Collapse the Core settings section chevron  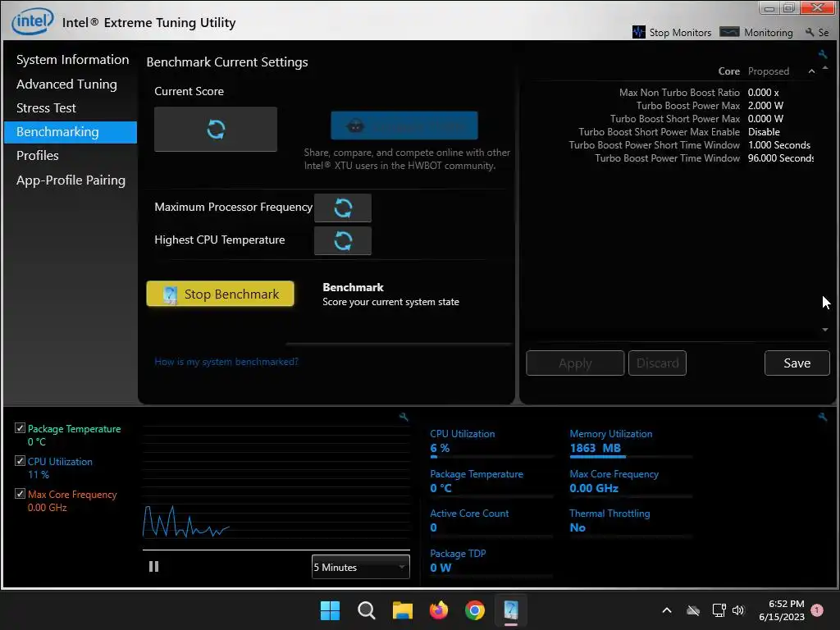coord(811,71)
